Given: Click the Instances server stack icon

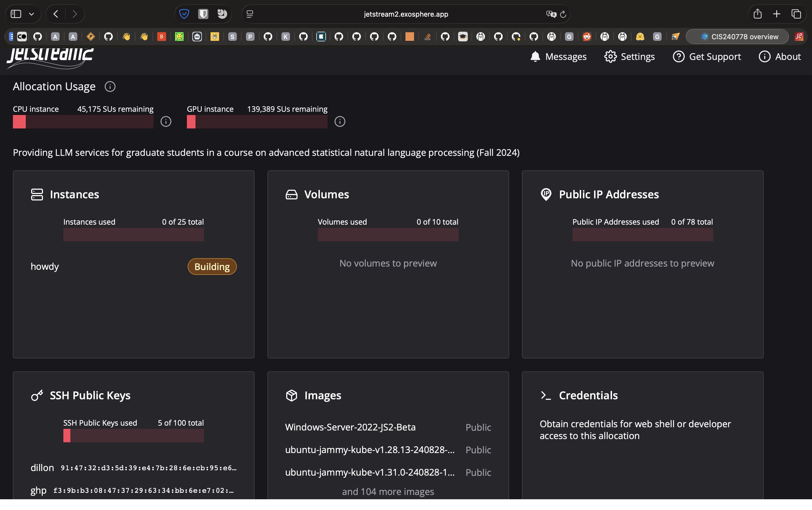Looking at the screenshot, I should pos(37,194).
